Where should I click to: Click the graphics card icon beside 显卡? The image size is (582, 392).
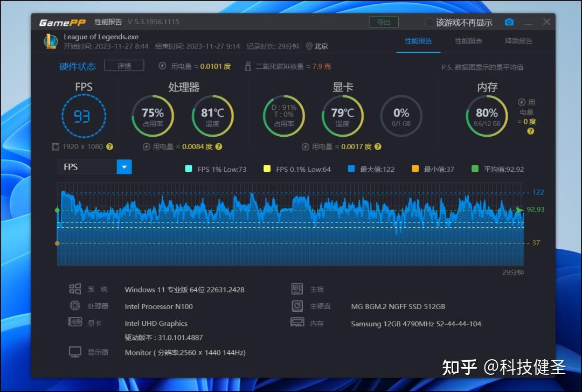pyautogui.click(x=75, y=322)
